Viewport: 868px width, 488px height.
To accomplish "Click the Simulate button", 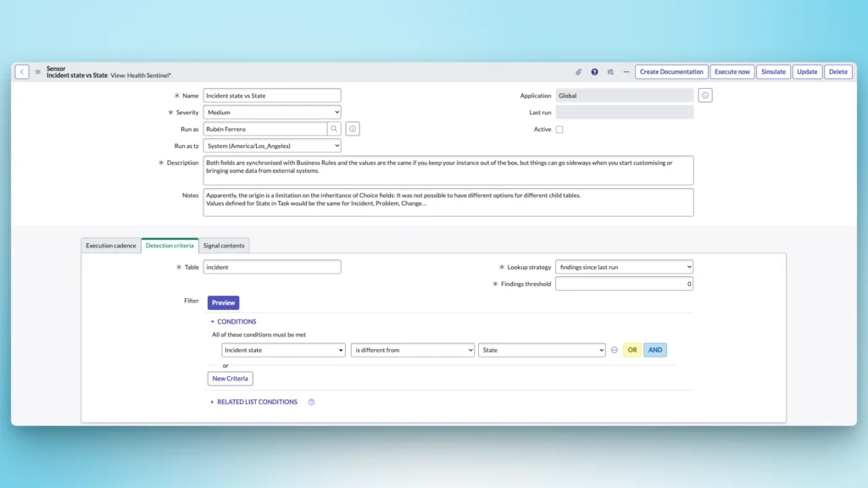I will click(773, 71).
